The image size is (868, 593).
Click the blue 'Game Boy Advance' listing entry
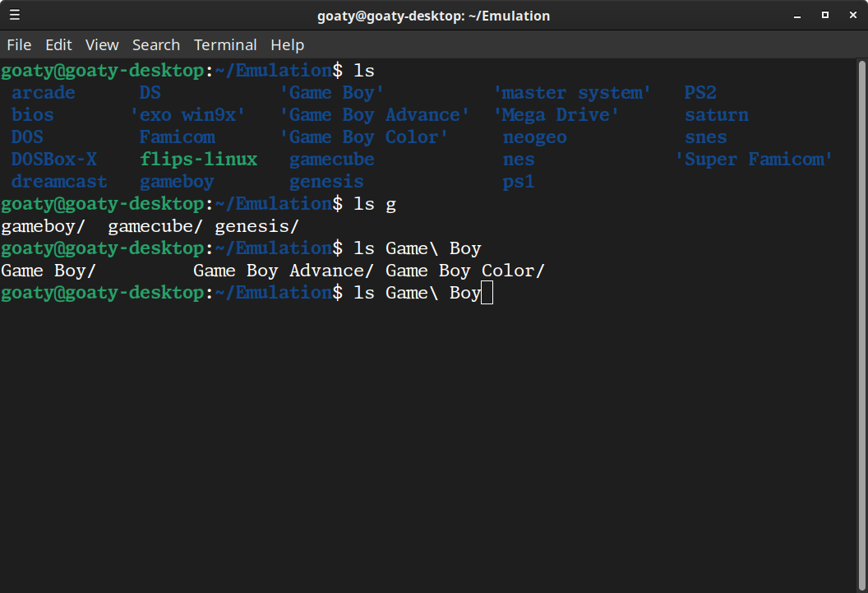pos(375,114)
